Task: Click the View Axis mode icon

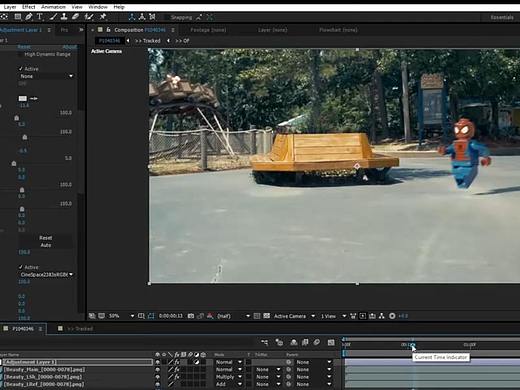Action: click(x=152, y=17)
